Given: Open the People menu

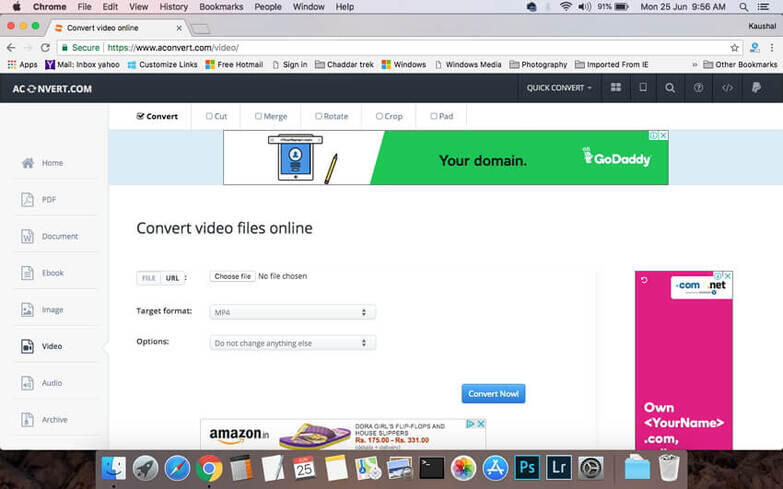Looking at the screenshot, I should click(268, 6).
